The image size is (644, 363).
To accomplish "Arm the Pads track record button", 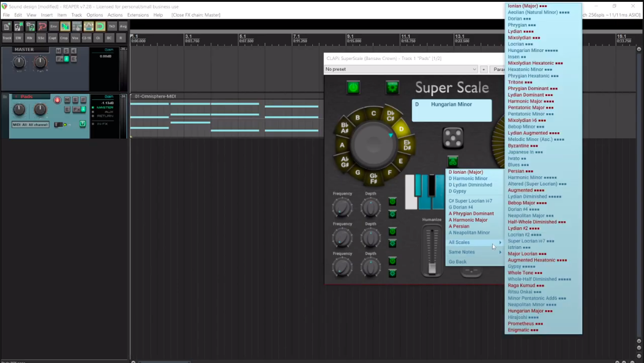I will (57, 100).
